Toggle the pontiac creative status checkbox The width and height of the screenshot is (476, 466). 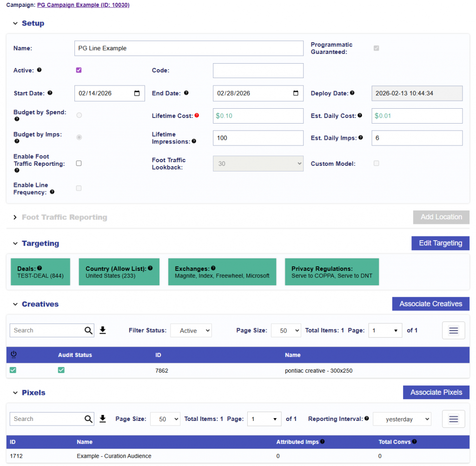tap(13, 370)
